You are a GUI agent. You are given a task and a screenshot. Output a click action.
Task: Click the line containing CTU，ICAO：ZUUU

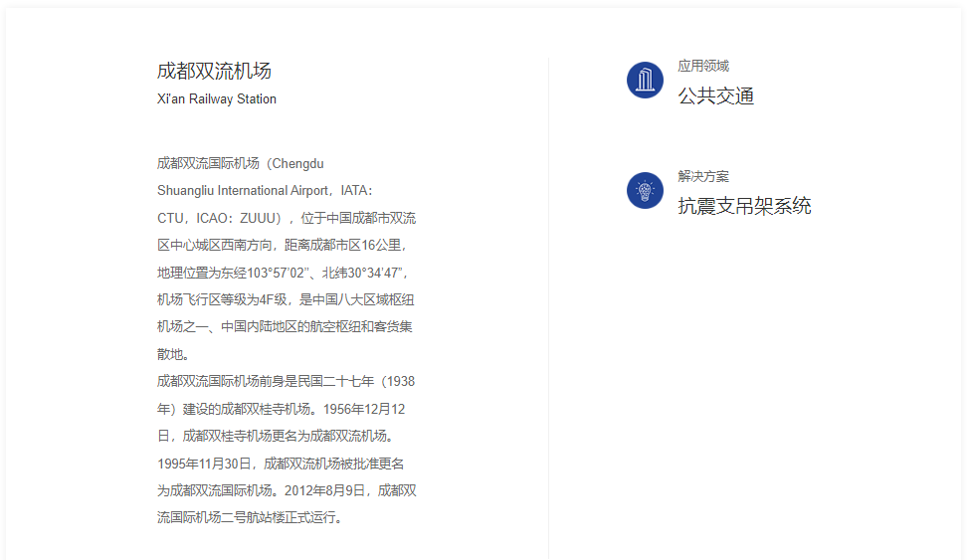(x=287, y=218)
